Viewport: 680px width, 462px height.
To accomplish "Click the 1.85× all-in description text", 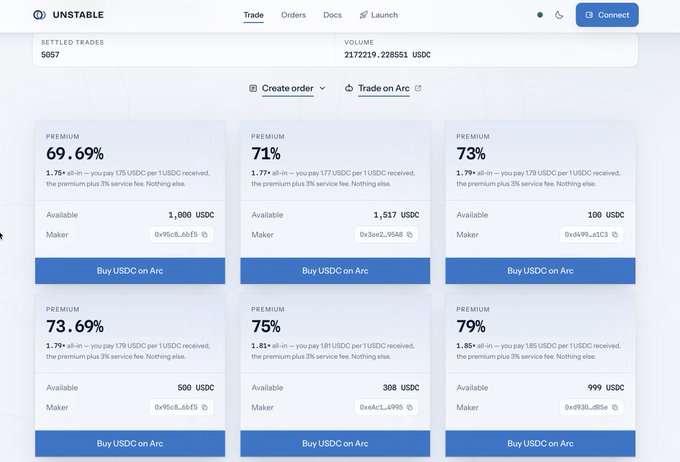I will [x=538, y=351].
